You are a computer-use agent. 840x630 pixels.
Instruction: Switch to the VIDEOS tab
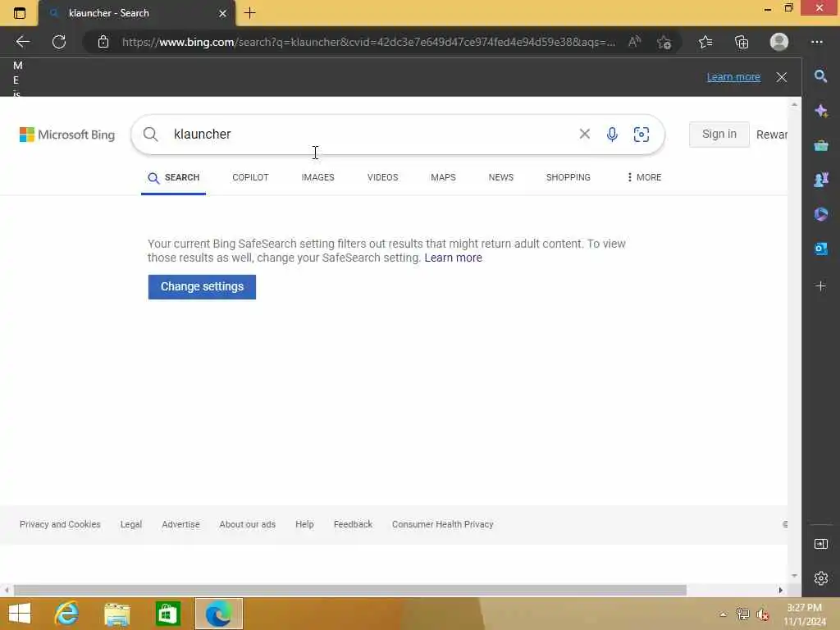(x=382, y=177)
